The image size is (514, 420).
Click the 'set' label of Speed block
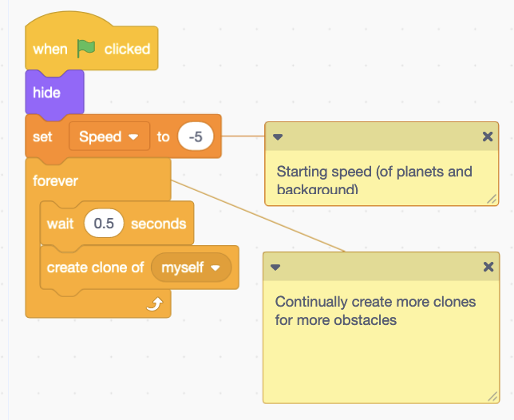[x=42, y=137]
